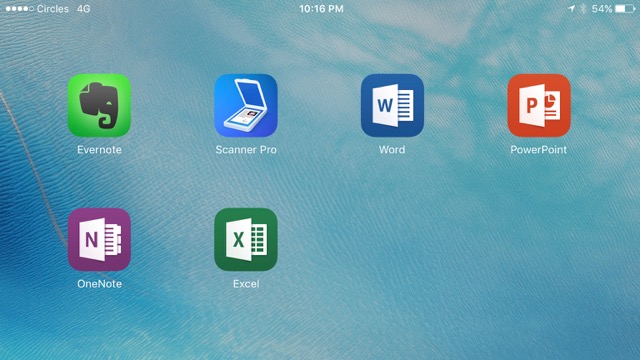This screenshot has width=640, height=360.
Task: Tap the Excel label text
Action: 246,284
